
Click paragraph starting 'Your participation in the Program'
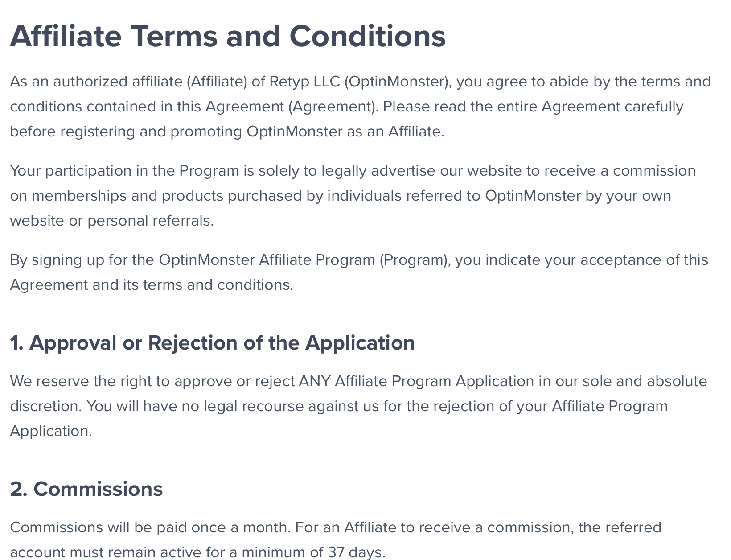(353, 196)
